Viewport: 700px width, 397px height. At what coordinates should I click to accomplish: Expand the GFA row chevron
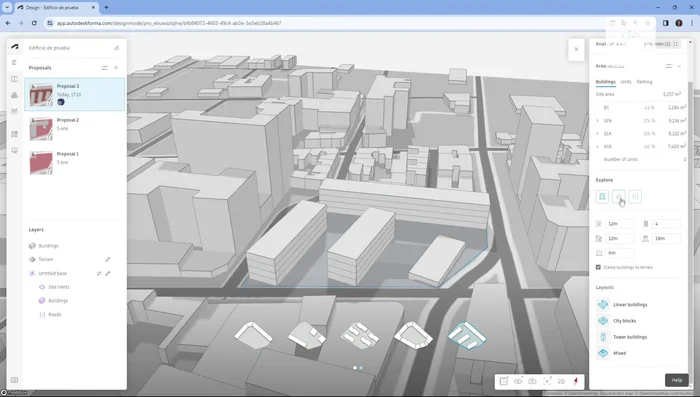click(x=598, y=121)
